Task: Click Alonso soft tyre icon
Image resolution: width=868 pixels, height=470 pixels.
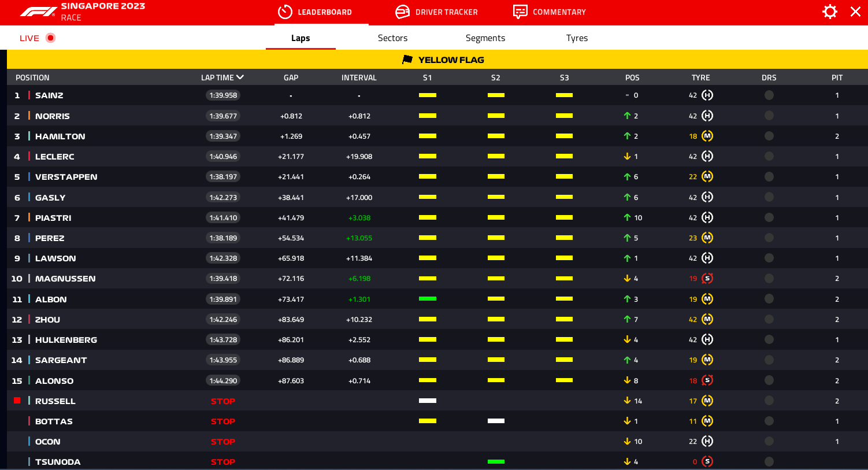Action: pos(707,380)
